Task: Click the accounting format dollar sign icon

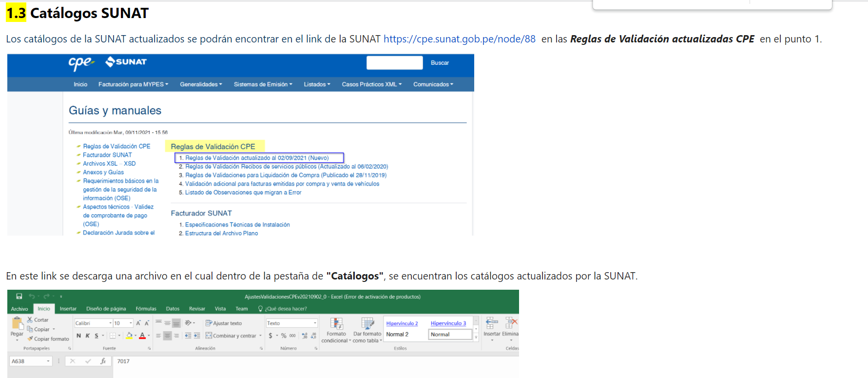Action: pos(270,336)
